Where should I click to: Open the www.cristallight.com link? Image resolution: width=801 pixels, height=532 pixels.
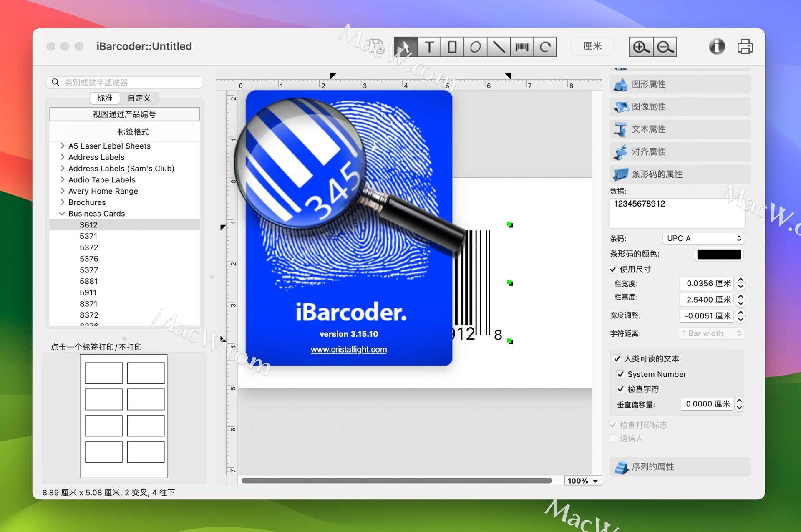click(x=349, y=350)
